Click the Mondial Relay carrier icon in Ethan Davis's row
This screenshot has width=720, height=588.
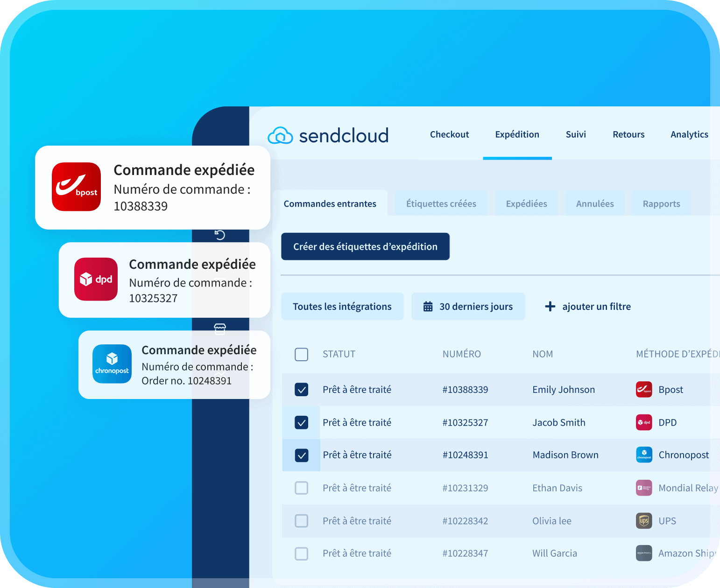644,488
